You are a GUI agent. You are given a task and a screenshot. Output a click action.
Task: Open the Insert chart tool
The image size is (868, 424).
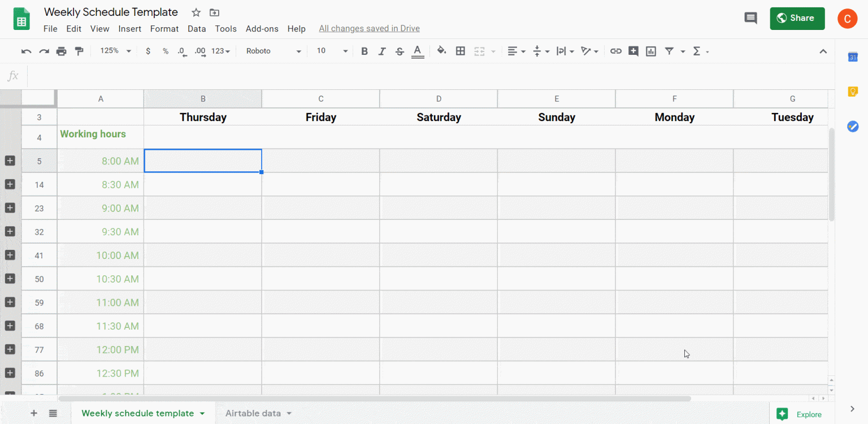650,51
